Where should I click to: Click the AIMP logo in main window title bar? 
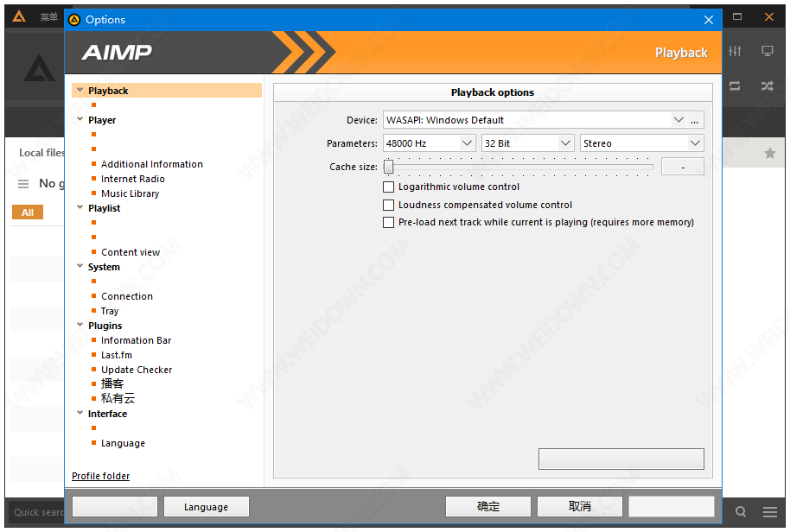pyautogui.click(x=19, y=16)
